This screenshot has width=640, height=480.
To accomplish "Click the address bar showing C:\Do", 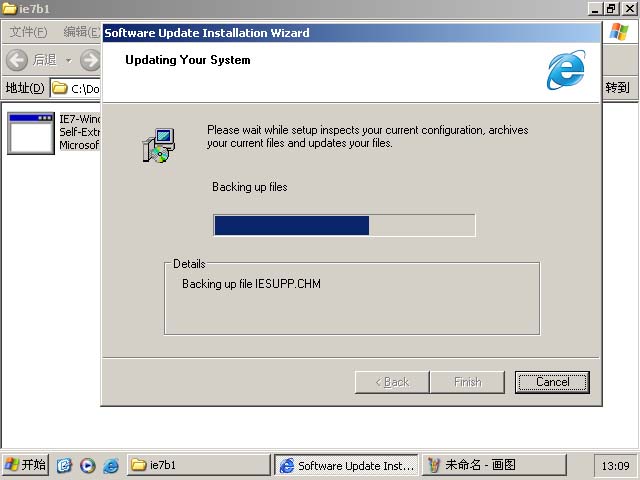I will pyautogui.click(x=76, y=88).
